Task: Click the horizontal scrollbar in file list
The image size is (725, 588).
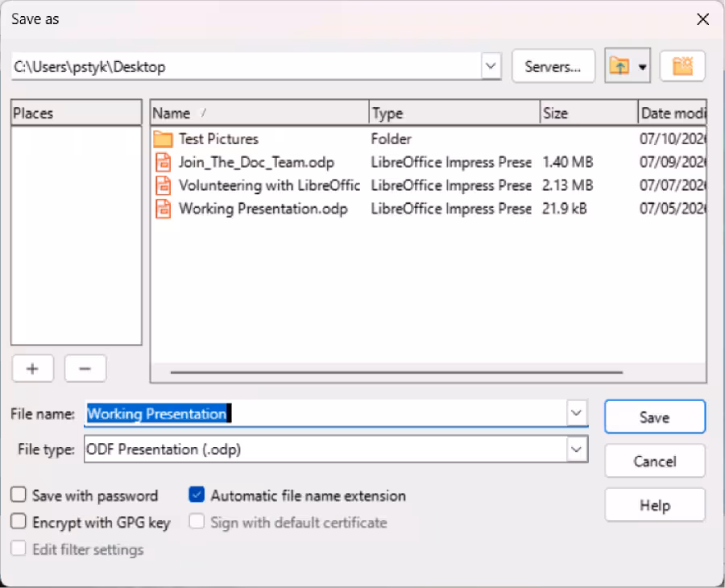Action: 396,372
